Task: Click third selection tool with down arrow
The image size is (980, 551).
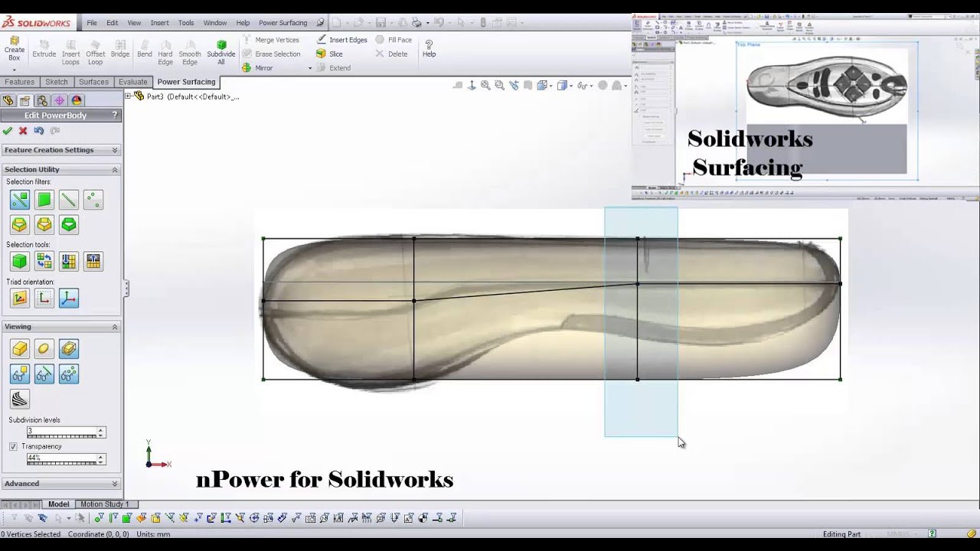Action: pyautogui.click(x=69, y=262)
